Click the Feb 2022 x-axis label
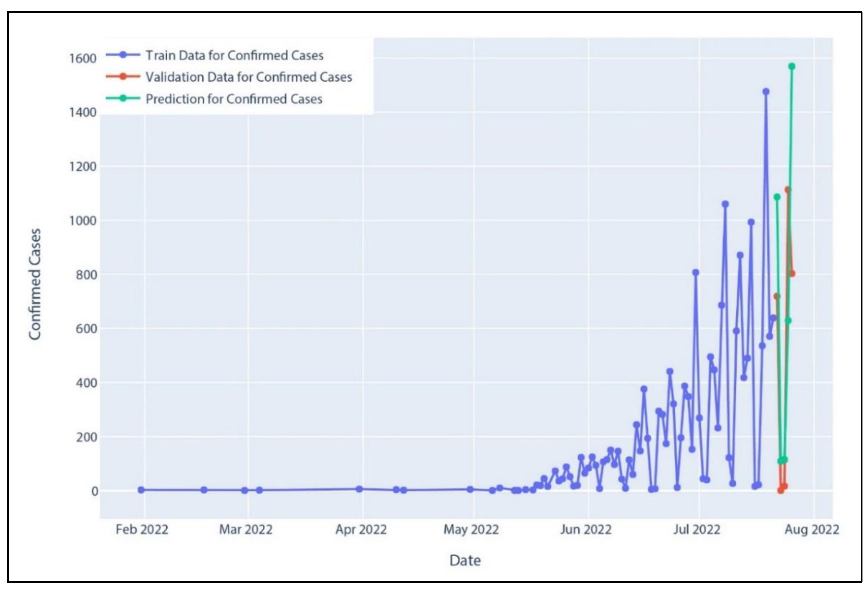The image size is (868, 590). click(x=142, y=529)
